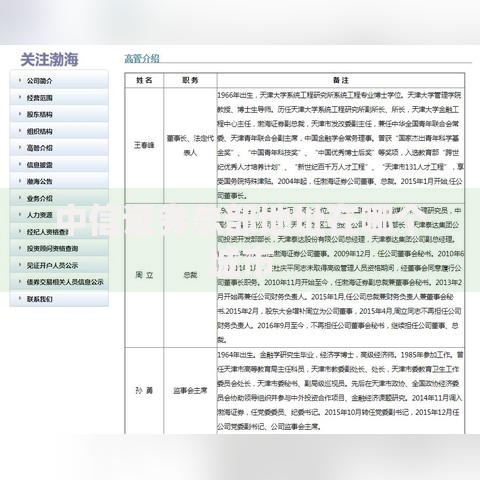Click the biography text beginning 1966年出生

click(x=340, y=145)
